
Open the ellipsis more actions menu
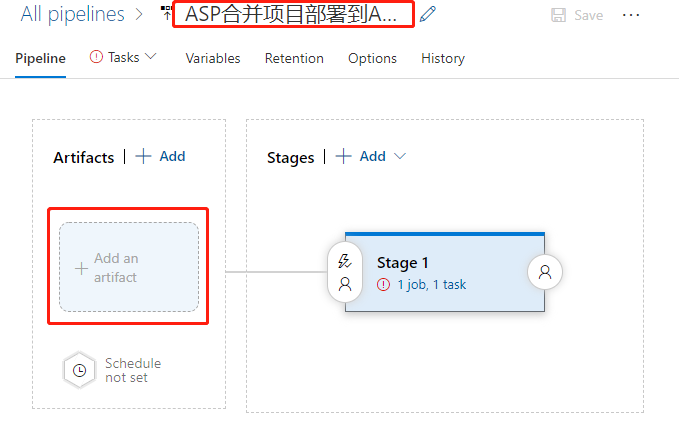(x=631, y=15)
